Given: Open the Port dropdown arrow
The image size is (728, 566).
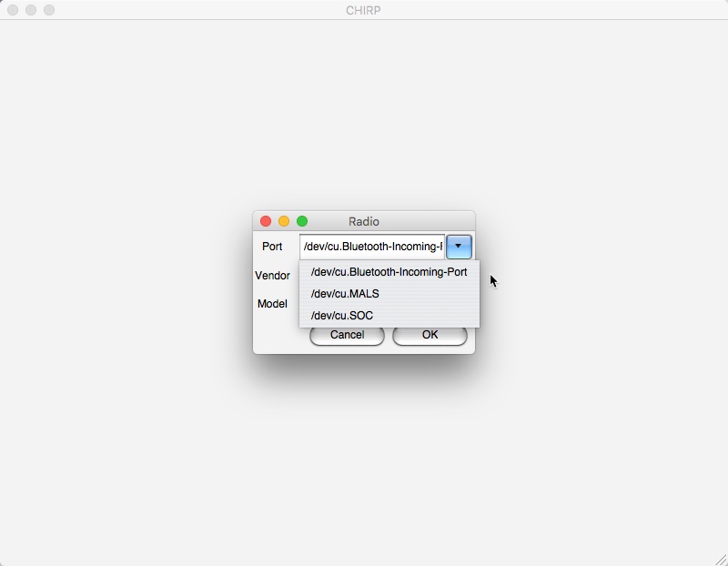Looking at the screenshot, I should (x=459, y=247).
